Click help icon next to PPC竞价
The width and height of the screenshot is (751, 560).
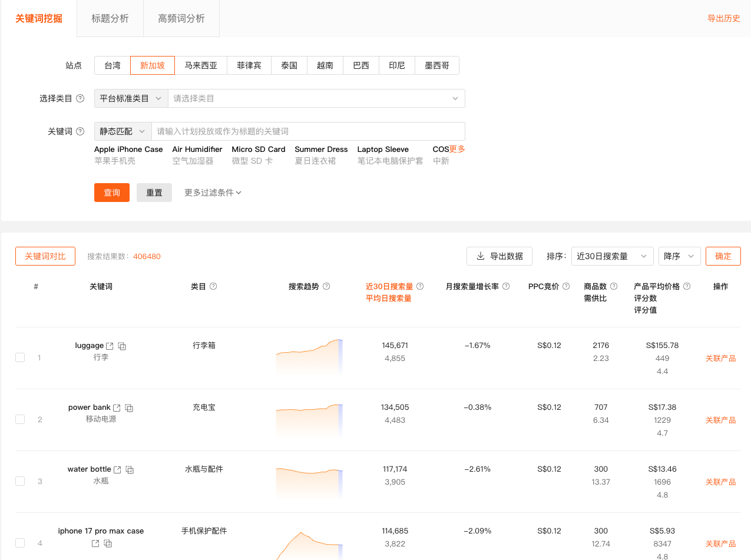point(566,287)
